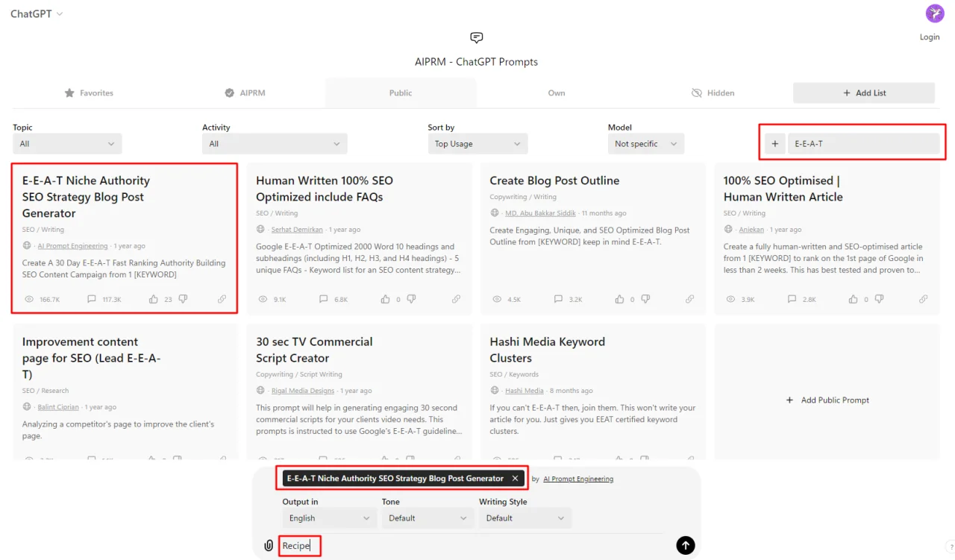Click comments icon on E-E-A-T Niche Authority card
955x560 pixels.
point(92,299)
